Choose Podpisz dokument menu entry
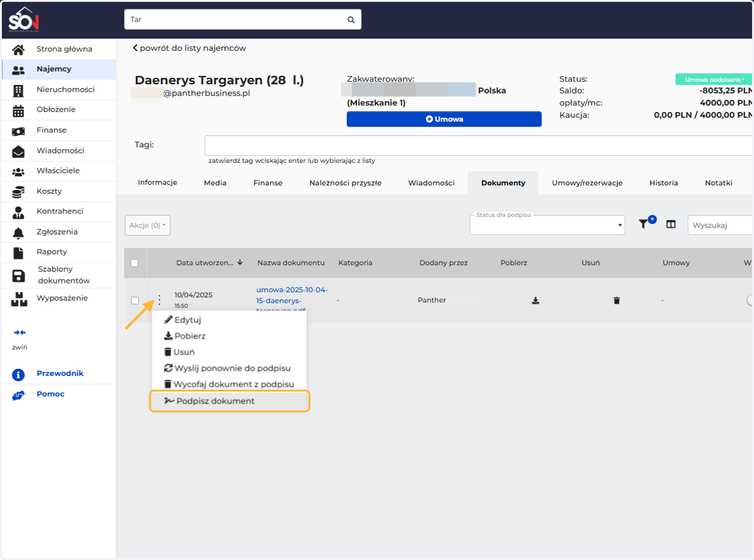This screenshot has height=560, width=754. pyautogui.click(x=229, y=401)
